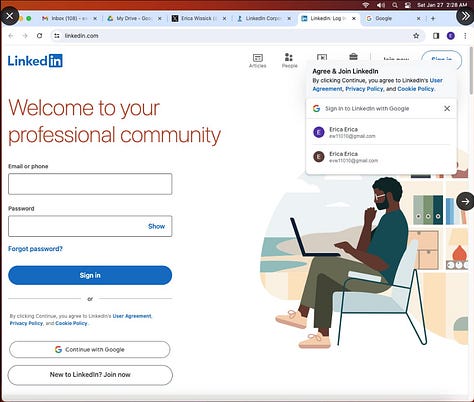Open the People section icon
Viewport: 474px width, 402px height.
[289, 60]
